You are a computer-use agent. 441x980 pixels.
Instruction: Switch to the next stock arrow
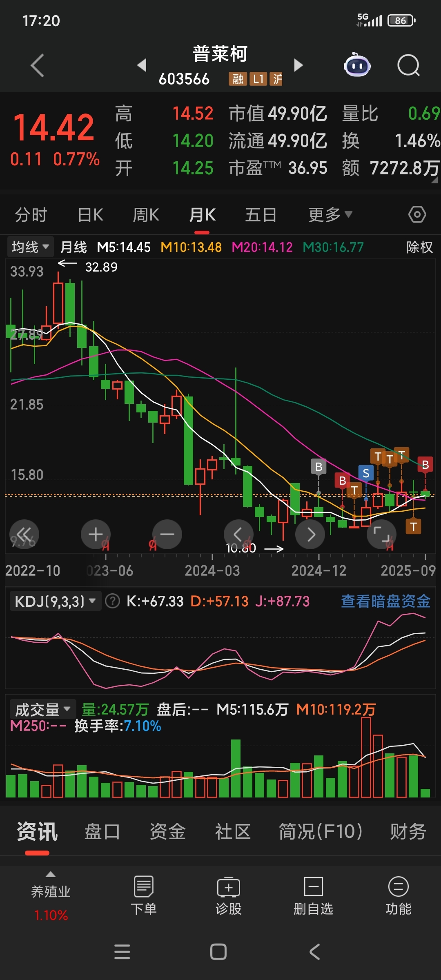(x=298, y=65)
